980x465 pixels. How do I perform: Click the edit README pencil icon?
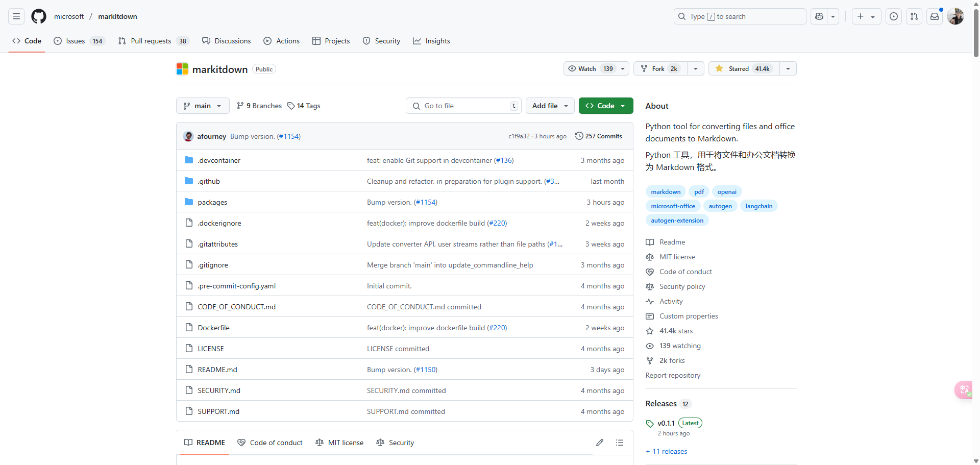pos(600,443)
